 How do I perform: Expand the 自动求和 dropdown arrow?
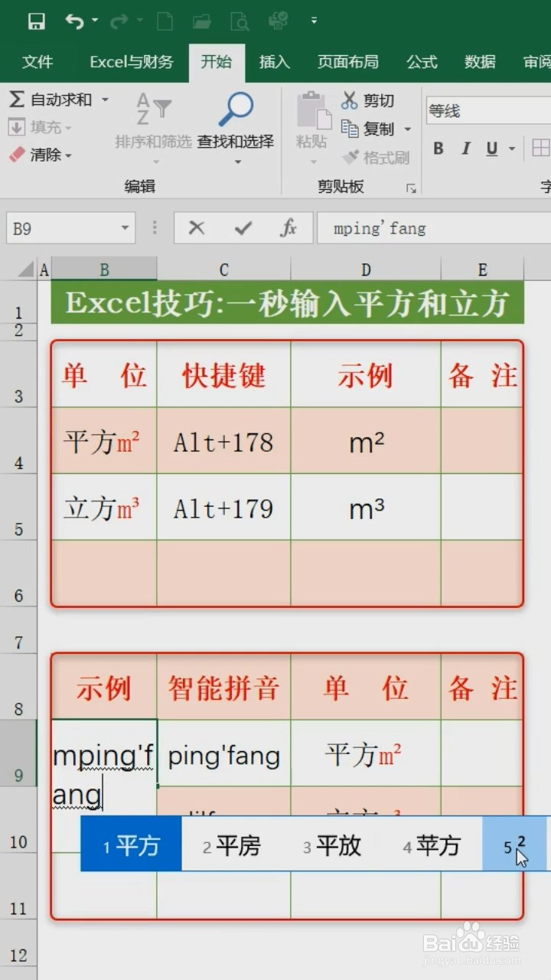click(105, 100)
